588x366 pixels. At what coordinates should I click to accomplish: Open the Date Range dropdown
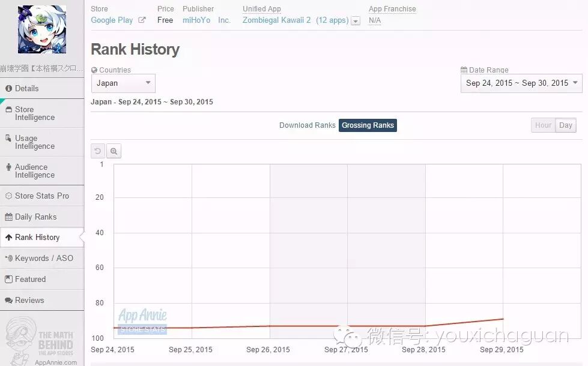pos(521,83)
